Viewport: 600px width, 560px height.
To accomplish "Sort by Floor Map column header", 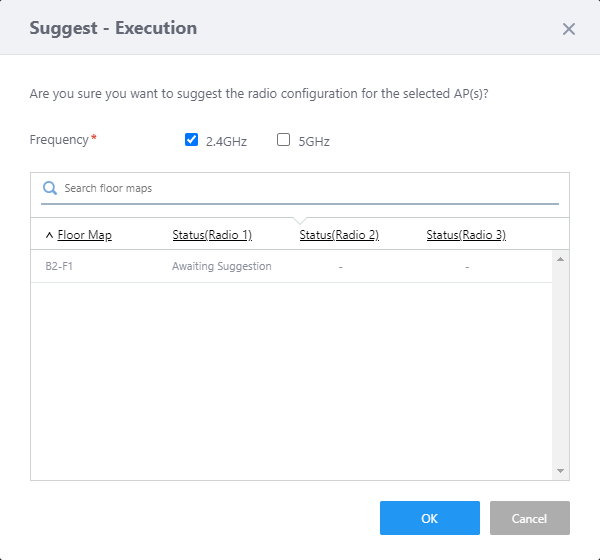I will [85, 235].
